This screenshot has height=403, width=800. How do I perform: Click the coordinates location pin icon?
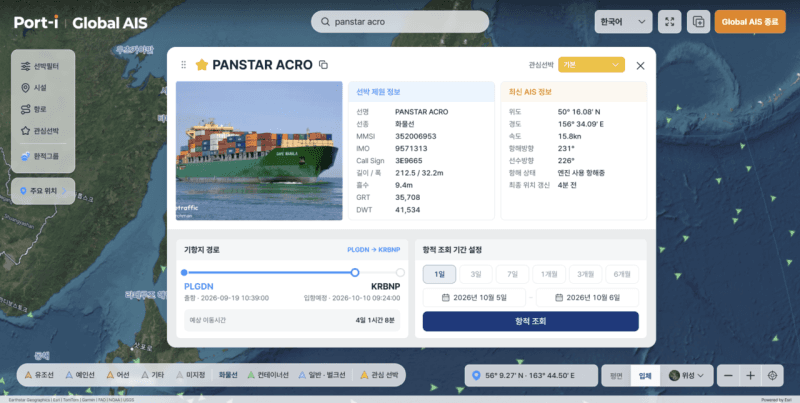477,375
